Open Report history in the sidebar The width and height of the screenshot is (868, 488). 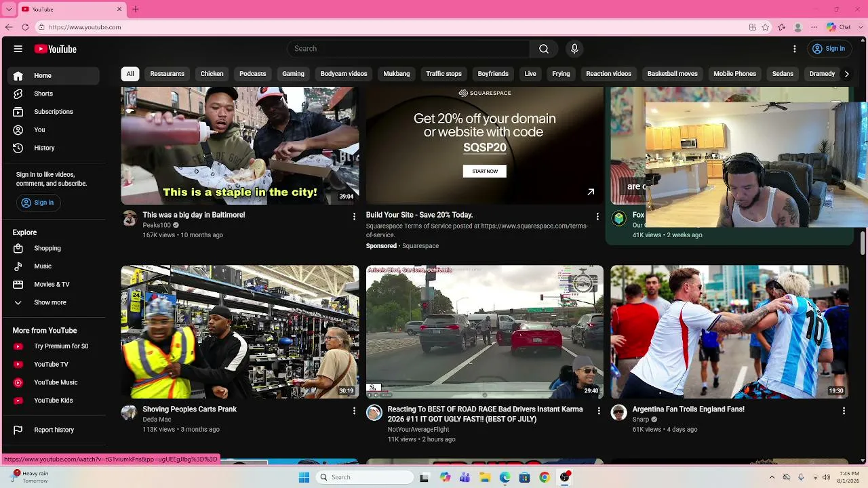(x=54, y=430)
